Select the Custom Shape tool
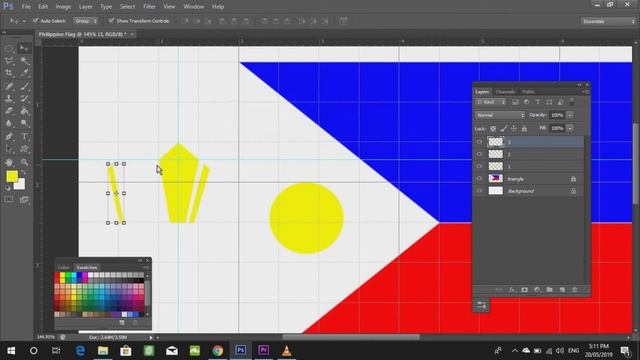The width and height of the screenshot is (640, 360). click(24, 149)
